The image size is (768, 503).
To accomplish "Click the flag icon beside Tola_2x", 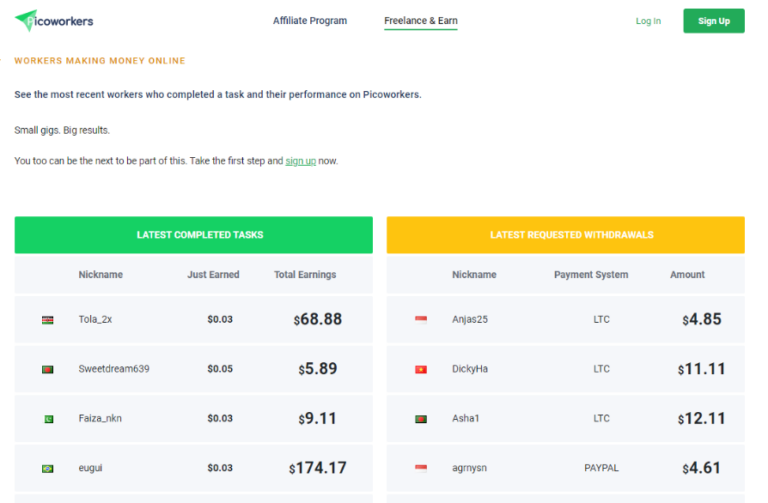I will (x=48, y=320).
